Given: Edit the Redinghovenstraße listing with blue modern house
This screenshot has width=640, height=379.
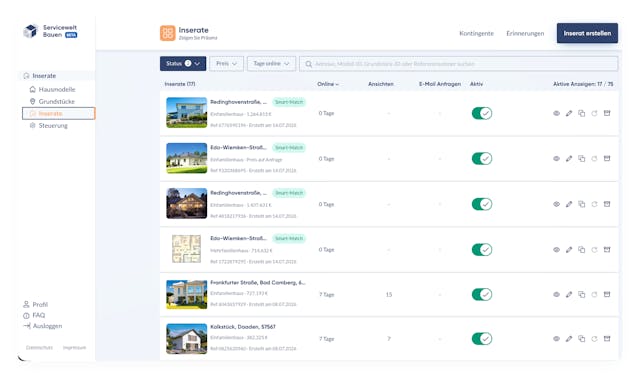Looking at the screenshot, I should click(569, 113).
